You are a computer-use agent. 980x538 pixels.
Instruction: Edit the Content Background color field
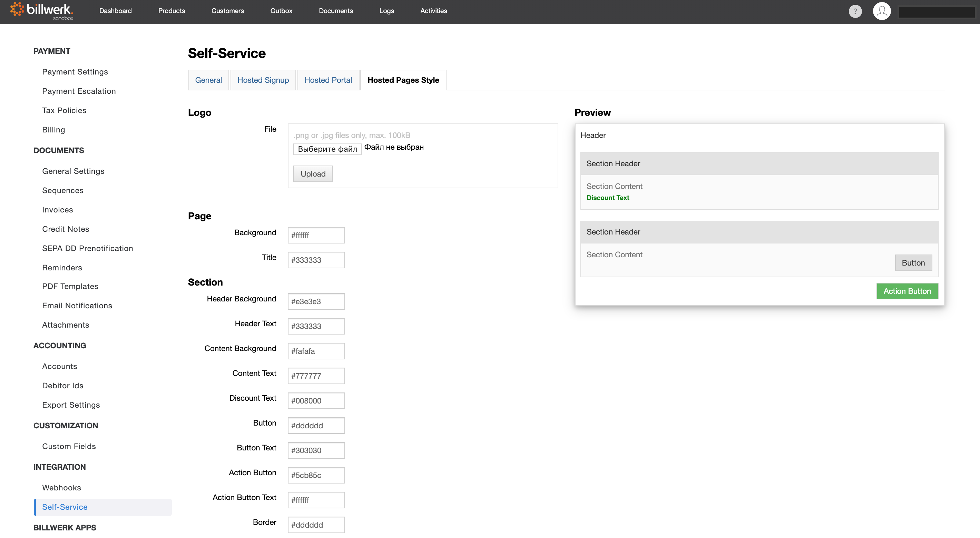pyautogui.click(x=316, y=351)
